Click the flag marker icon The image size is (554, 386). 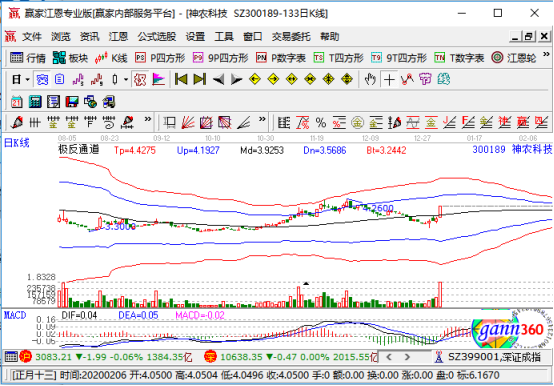click(x=159, y=79)
